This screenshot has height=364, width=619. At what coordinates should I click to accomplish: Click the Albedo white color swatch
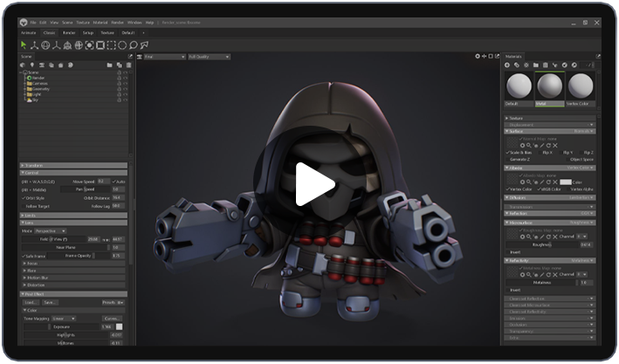566,182
